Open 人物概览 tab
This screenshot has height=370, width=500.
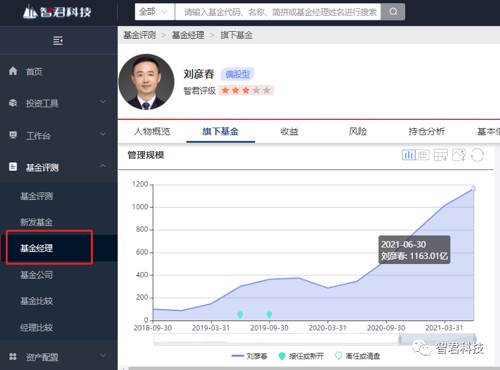(152, 131)
